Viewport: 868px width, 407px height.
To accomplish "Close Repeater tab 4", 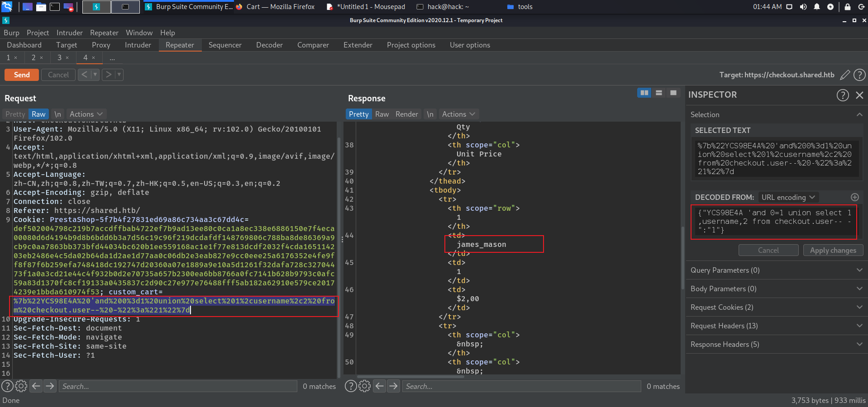I will coord(93,58).
